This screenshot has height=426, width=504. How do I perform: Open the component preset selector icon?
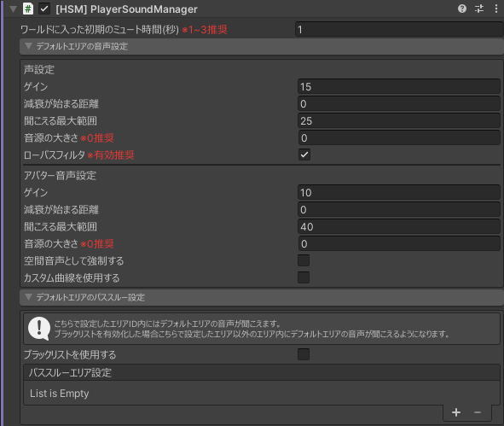click(x=479, y=9)
